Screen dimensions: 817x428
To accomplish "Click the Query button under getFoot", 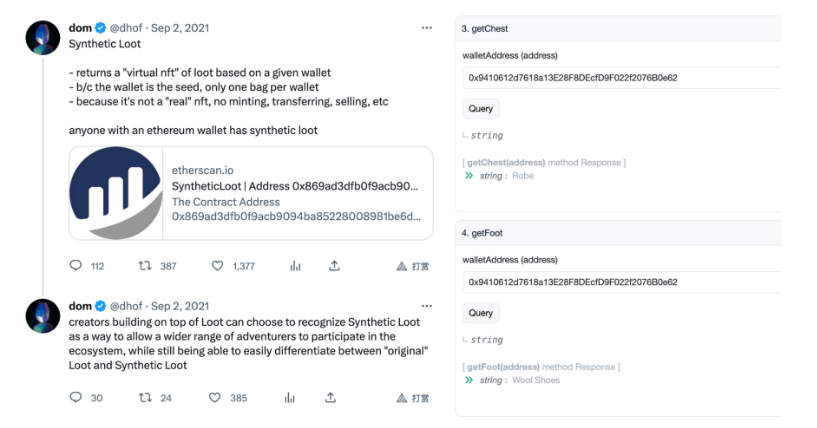I will (480, 313).
